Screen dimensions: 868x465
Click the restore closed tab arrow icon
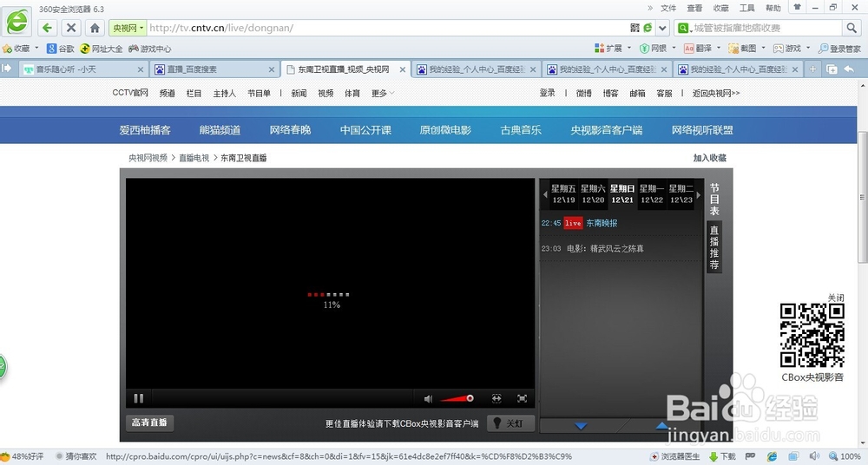[849, 69]
